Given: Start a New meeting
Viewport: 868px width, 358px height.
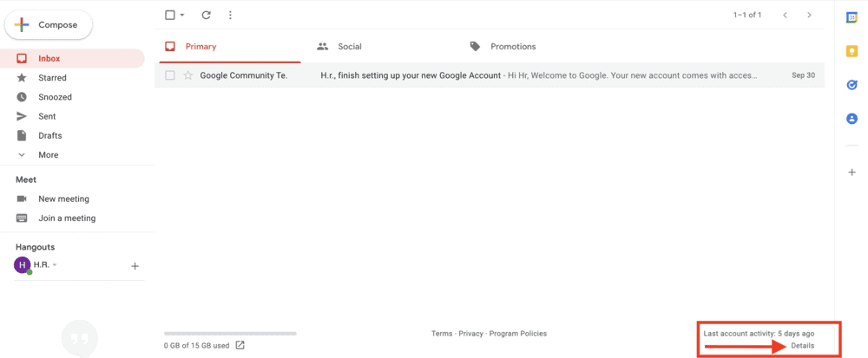Looking at the screenshot, I should [63, 199].
